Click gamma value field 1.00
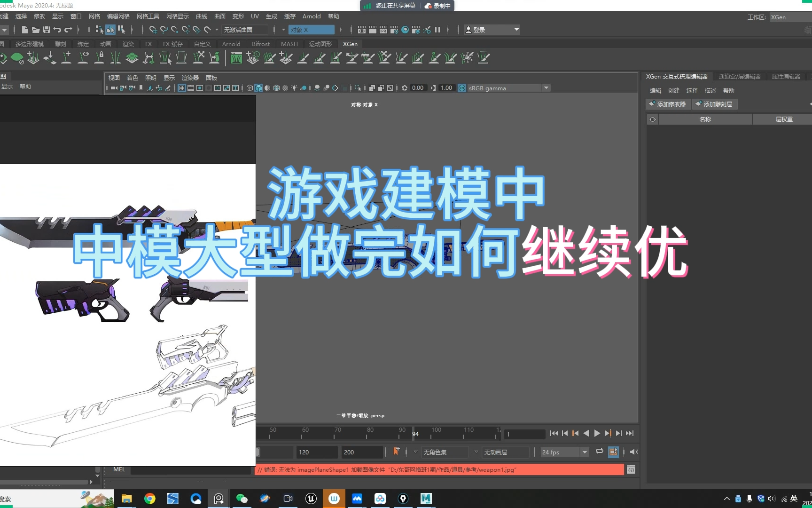The width and height of the screenshot is (812, 508). coord(446,88)
